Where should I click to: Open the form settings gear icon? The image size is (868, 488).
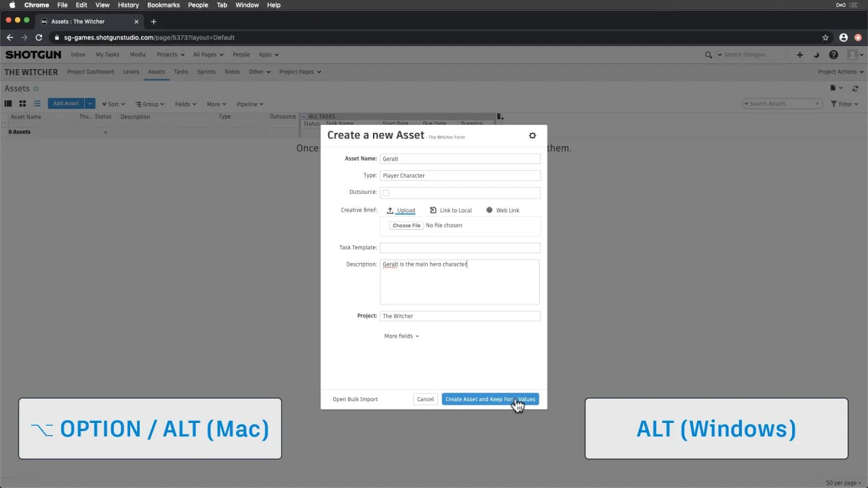(532, 136)
